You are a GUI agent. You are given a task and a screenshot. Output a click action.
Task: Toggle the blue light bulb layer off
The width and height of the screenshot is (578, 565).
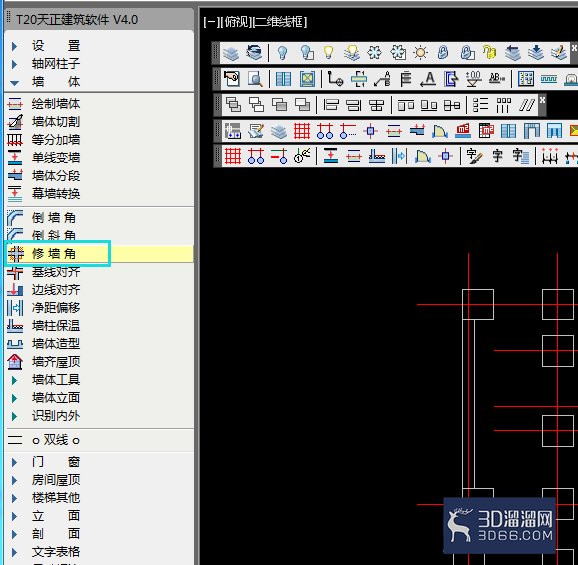coord(282,53)
